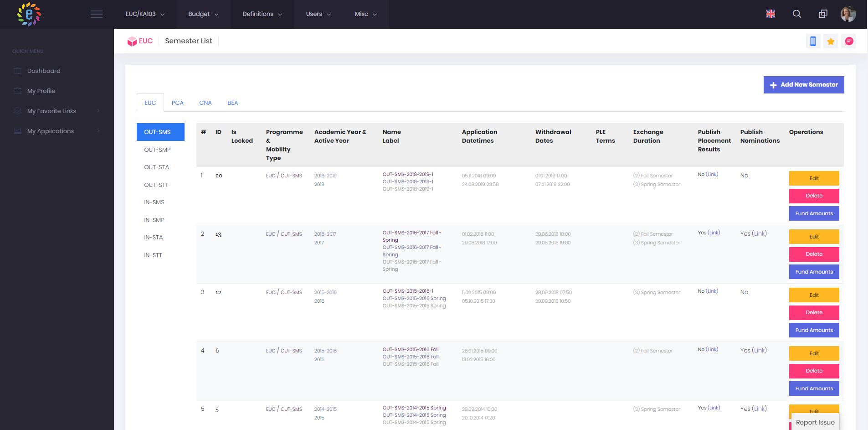868x430 pixels.
Task: Delete semester with ID 6
Action: [814, 371]
